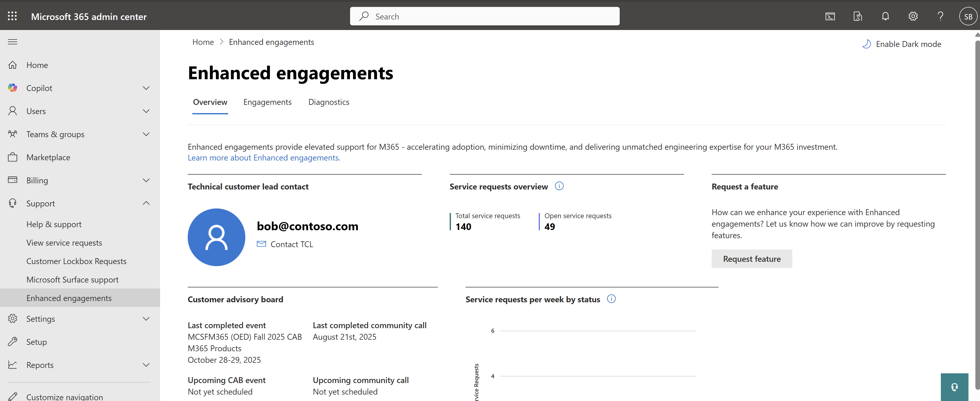
Task: Collapse navigation with the hamburger menu icon
Action: tap(13, 42)
